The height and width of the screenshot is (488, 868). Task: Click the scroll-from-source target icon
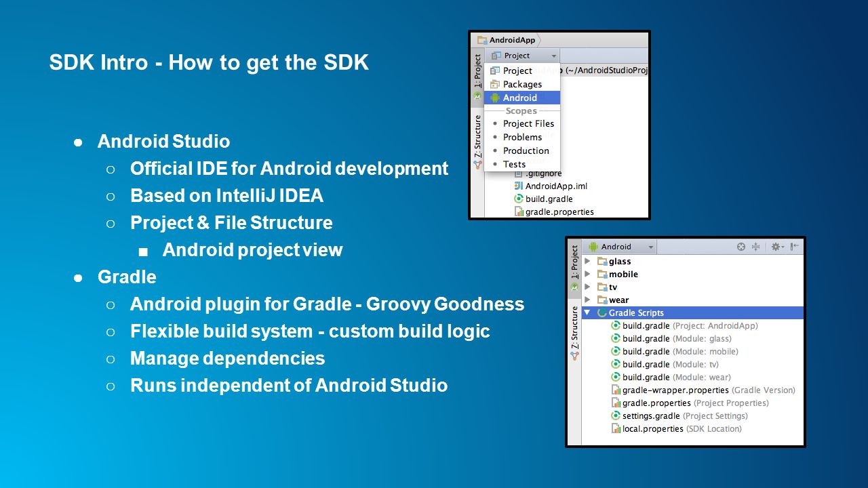coord(741,247)
